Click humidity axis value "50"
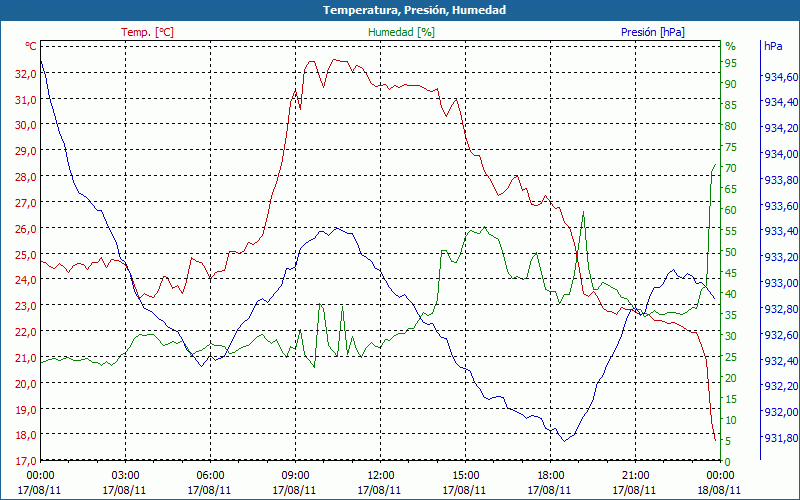The width and height of the screenshot is (800, 500). (731, 253)
